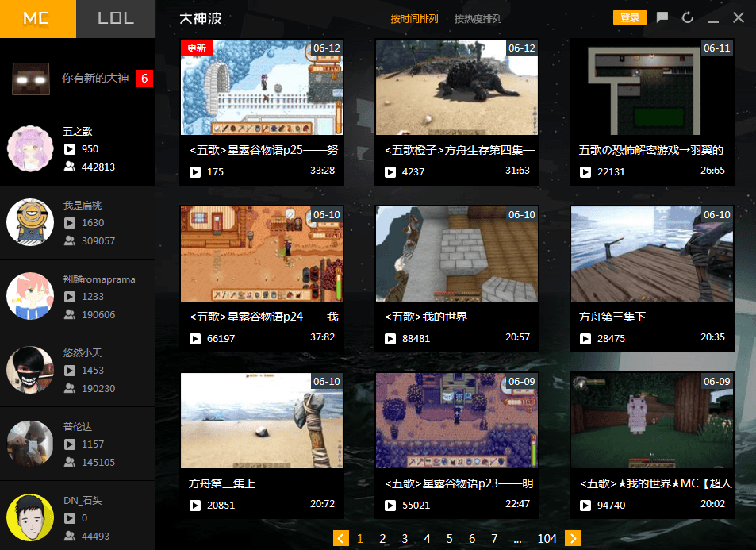This screenshot has width=756, height=550.
Task: Click the title 方舟第三集下
Action: (x=612, y=317)
